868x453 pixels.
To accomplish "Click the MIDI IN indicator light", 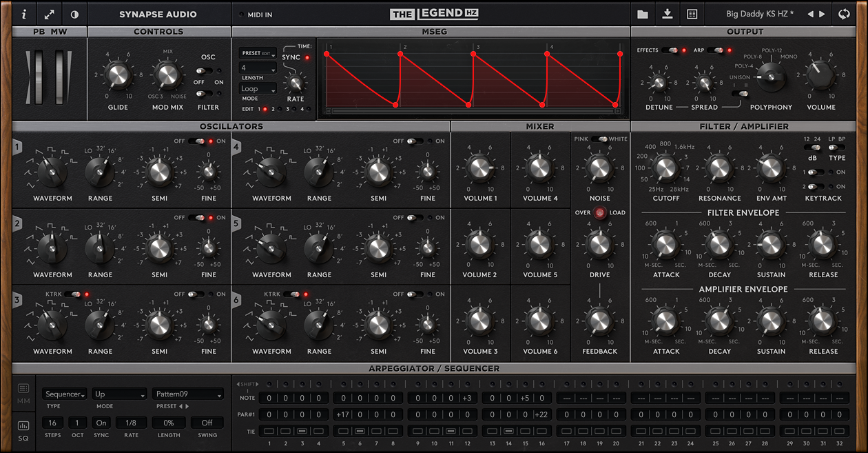I will coord(241,14).
